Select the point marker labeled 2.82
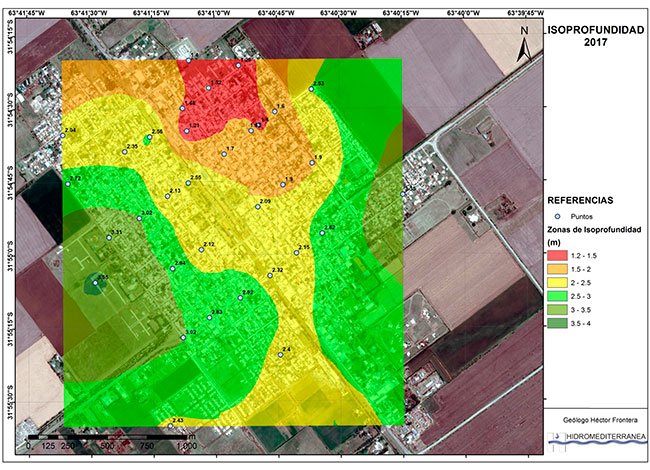Screen dimensions: 650x470 click(322, 233)
